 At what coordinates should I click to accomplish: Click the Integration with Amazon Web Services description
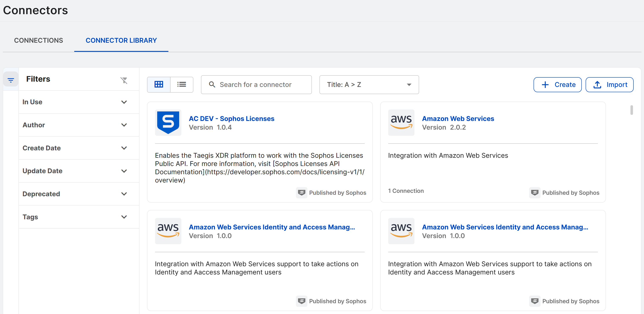coord(448,155)
